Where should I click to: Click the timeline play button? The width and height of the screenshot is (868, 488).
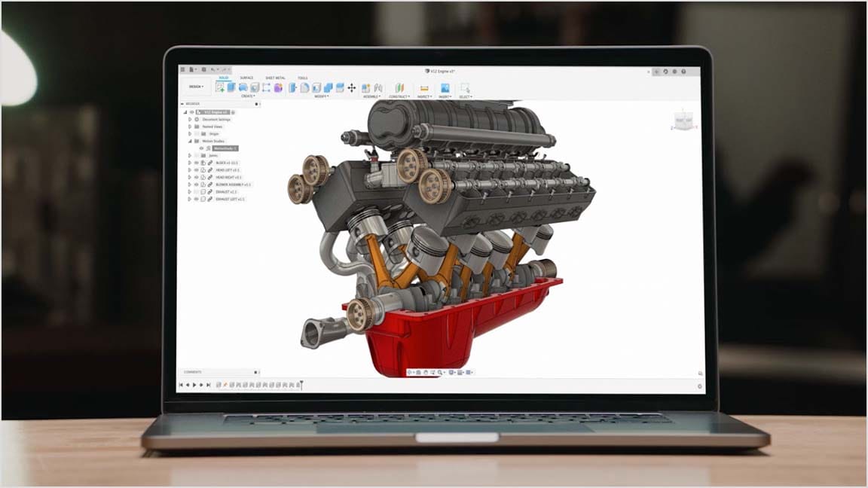pos(194,385)
